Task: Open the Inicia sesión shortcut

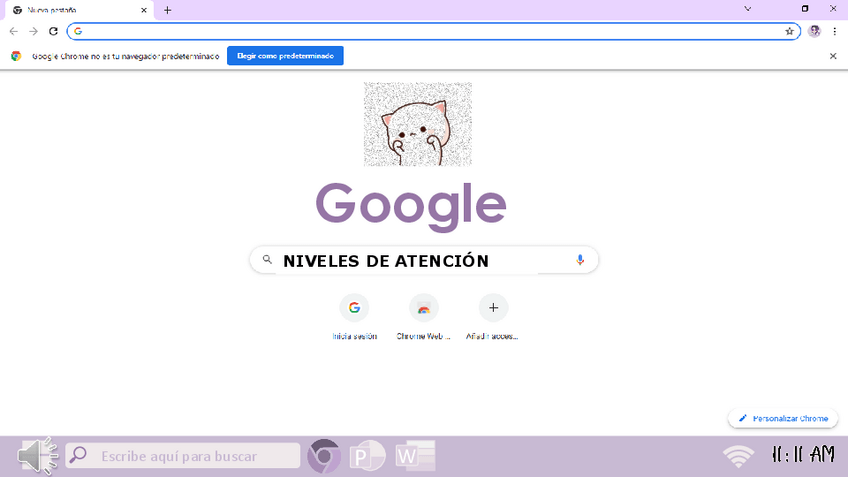Action: point(354,317)
